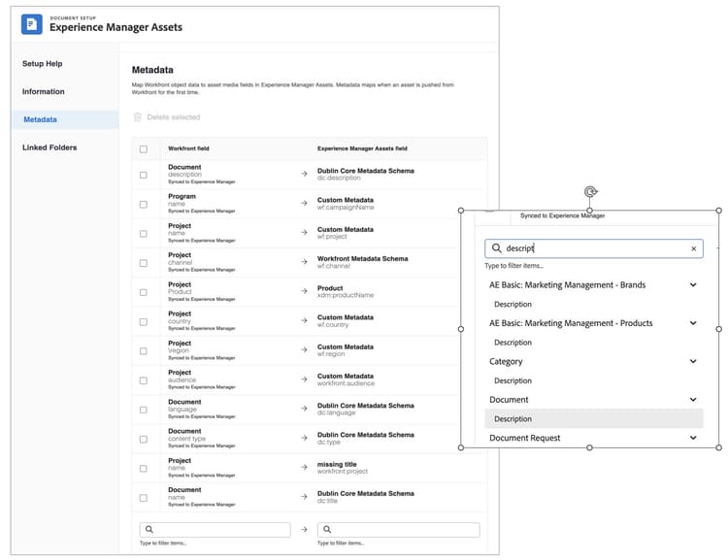This screenshot has height=560, width=728.
Task: Collapse the Category group chevron
Action: (x=693, y=362)
